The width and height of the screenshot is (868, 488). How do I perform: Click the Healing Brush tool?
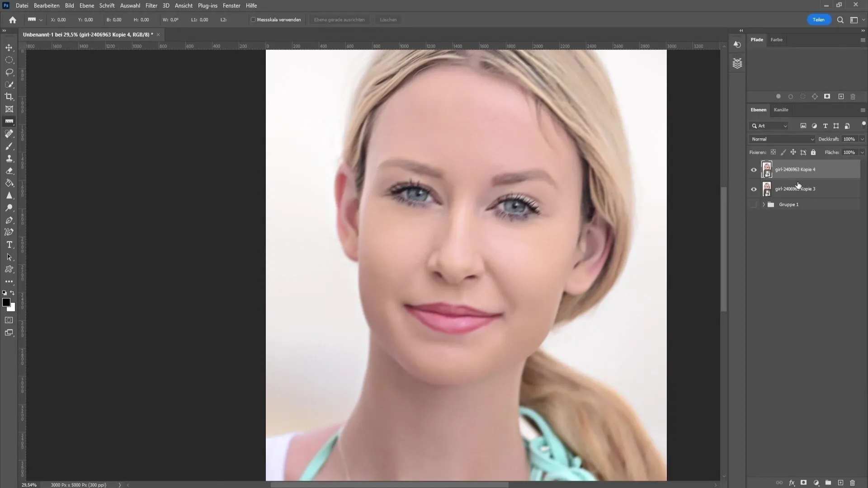coord(9,133)
